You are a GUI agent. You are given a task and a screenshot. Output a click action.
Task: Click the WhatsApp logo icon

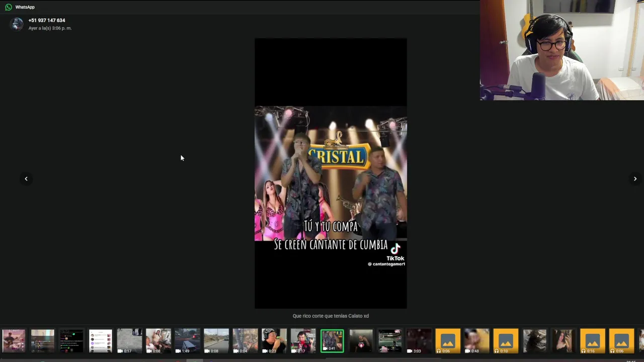tap(9, 7)
